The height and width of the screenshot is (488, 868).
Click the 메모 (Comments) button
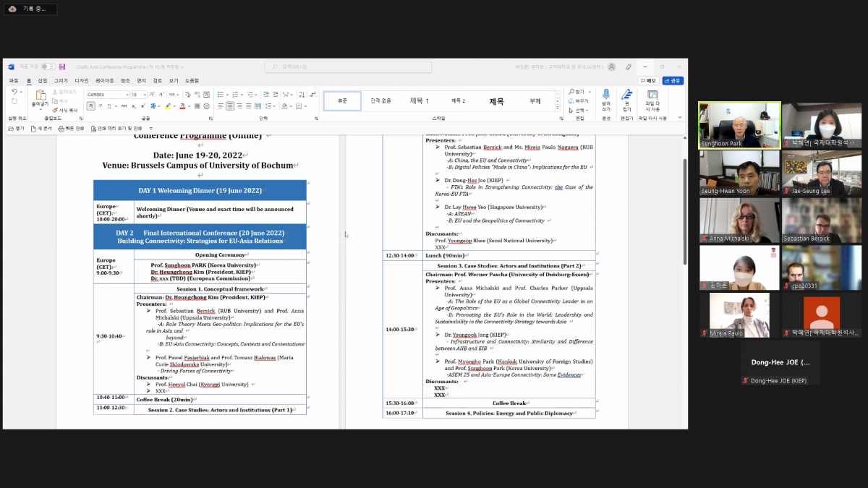pos(649,80)
